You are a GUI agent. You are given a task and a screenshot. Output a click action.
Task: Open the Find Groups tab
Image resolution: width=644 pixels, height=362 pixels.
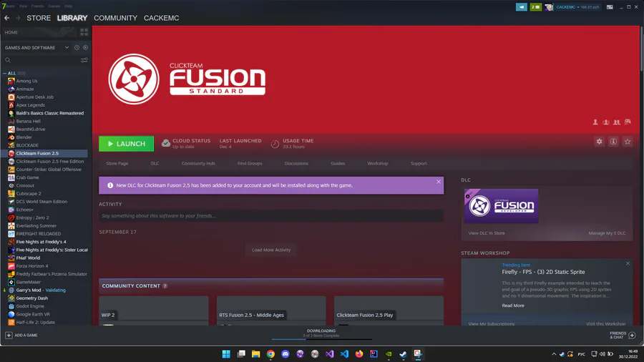click(250, 163)
